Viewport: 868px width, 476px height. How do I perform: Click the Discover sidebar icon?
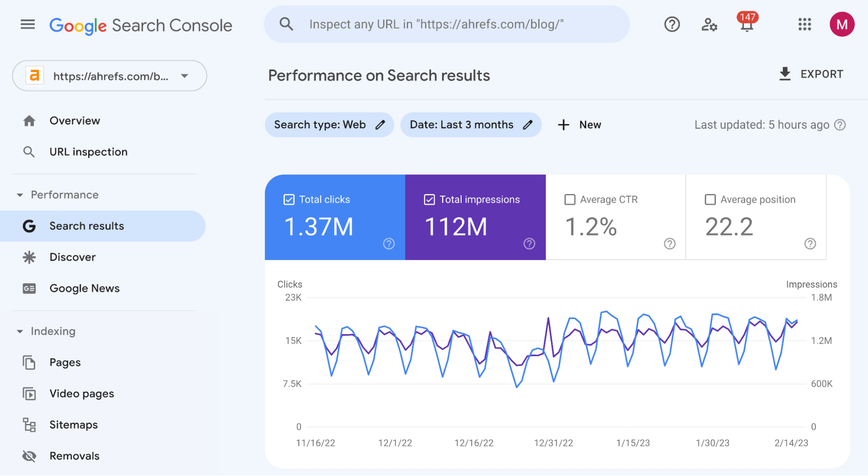pos(30,257)
